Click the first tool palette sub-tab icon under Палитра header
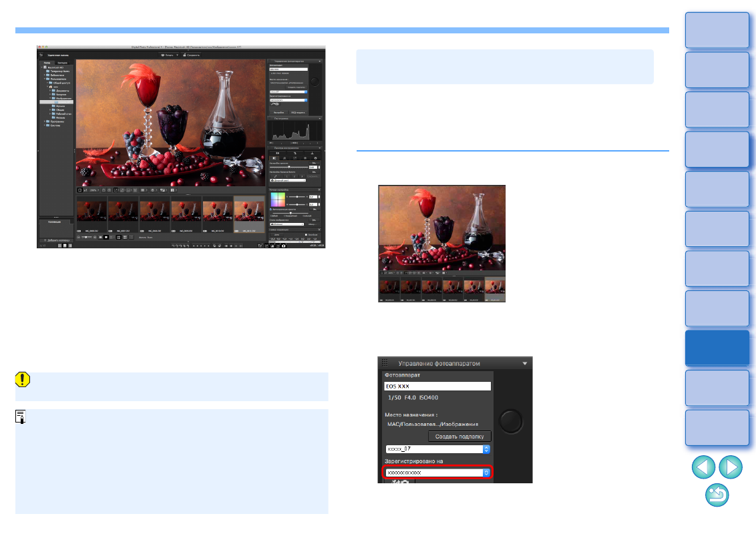The height and width of the screenshot is (534, 756). pyautogui.click(x=275, y=158)
